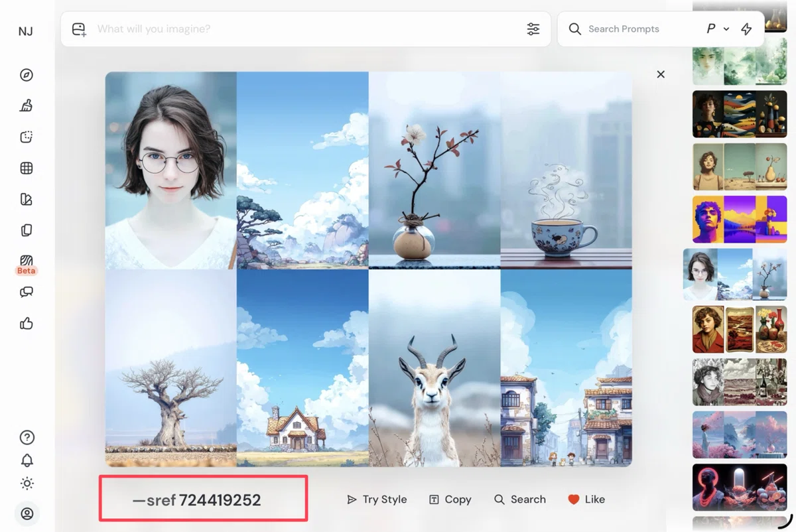This screenshot has height=532, width=796.
Task: Select the pink blossom style thumbnail
Action: pyautogui.click(x=740, y=434)
